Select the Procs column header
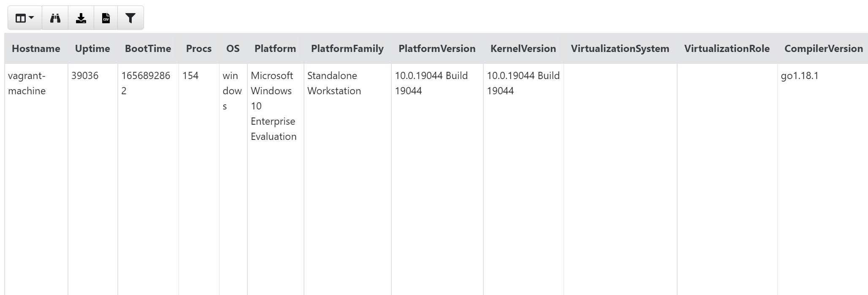This screenshot has width=868, height=295. coord(199,49)
